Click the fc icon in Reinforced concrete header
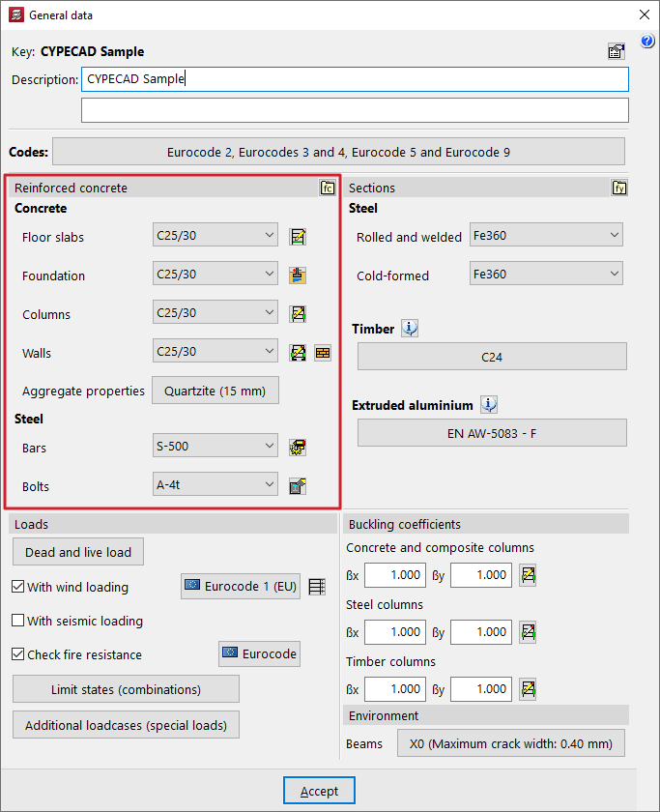660x812 pixels. pos(328,188)
